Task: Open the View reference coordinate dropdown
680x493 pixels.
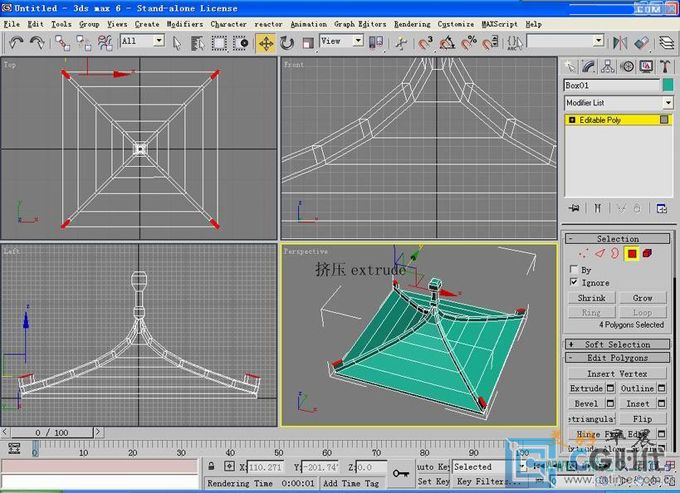Action: point(358,41)
